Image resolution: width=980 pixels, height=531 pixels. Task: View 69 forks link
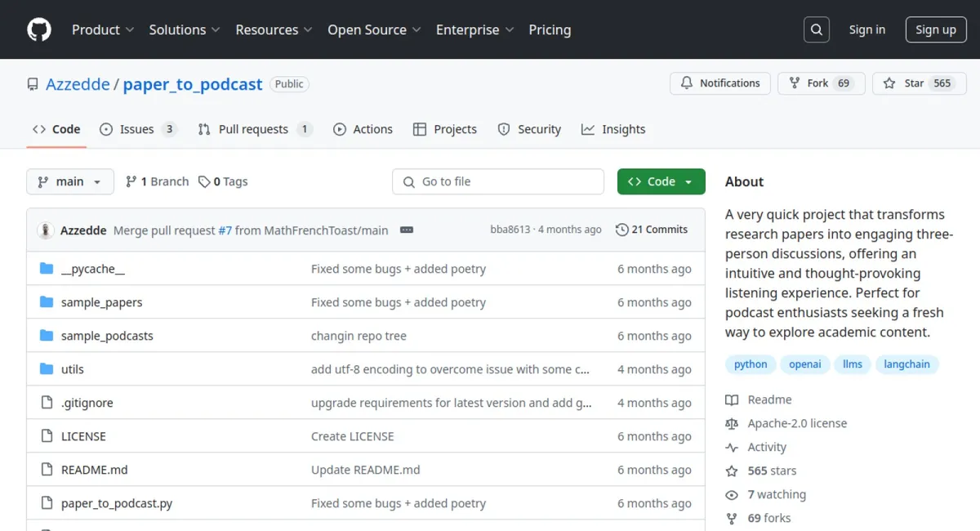tap(759, 518)
